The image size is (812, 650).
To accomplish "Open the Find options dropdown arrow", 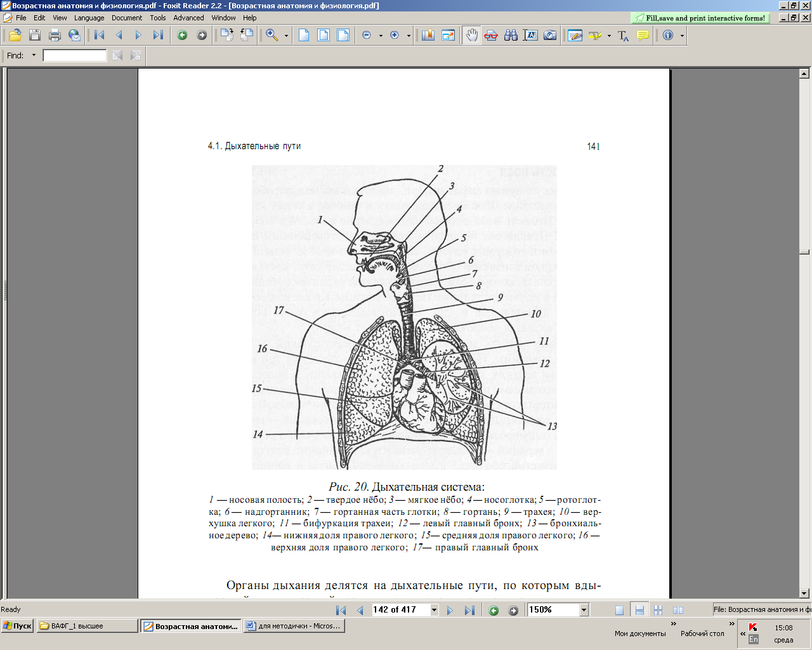I will [34, 55].
